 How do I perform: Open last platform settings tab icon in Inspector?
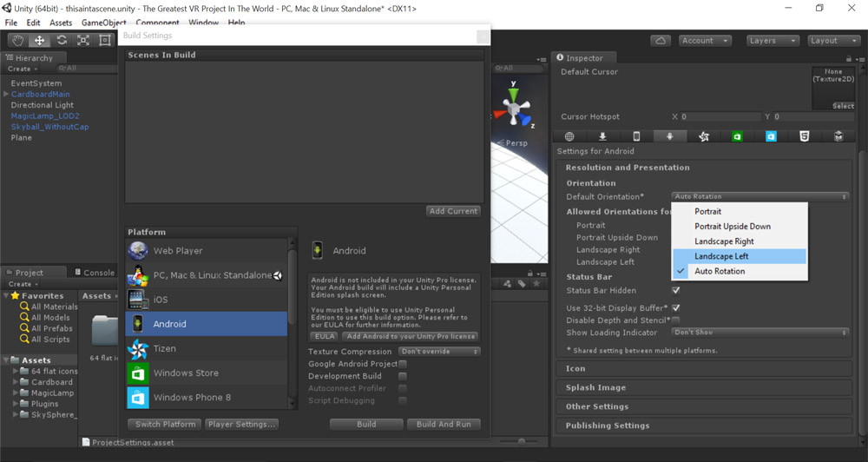(838, 136)
